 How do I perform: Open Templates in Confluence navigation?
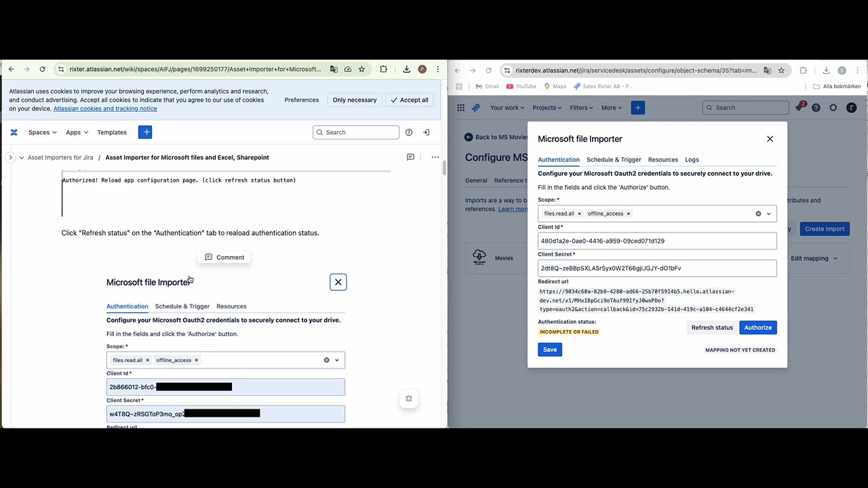click(x=112, y=132)
